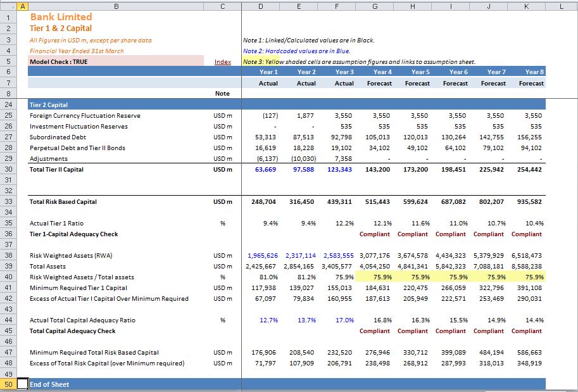Click Year 3 RWA value 2,583,555
Viewport: 578px width, 392px height.
(339, 256)
